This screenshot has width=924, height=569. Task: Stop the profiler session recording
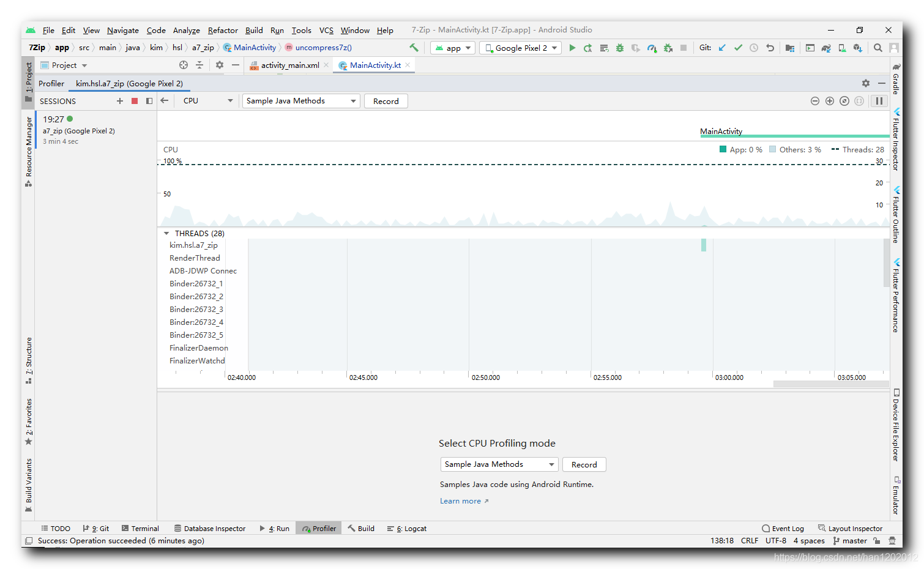click(135, 101)
